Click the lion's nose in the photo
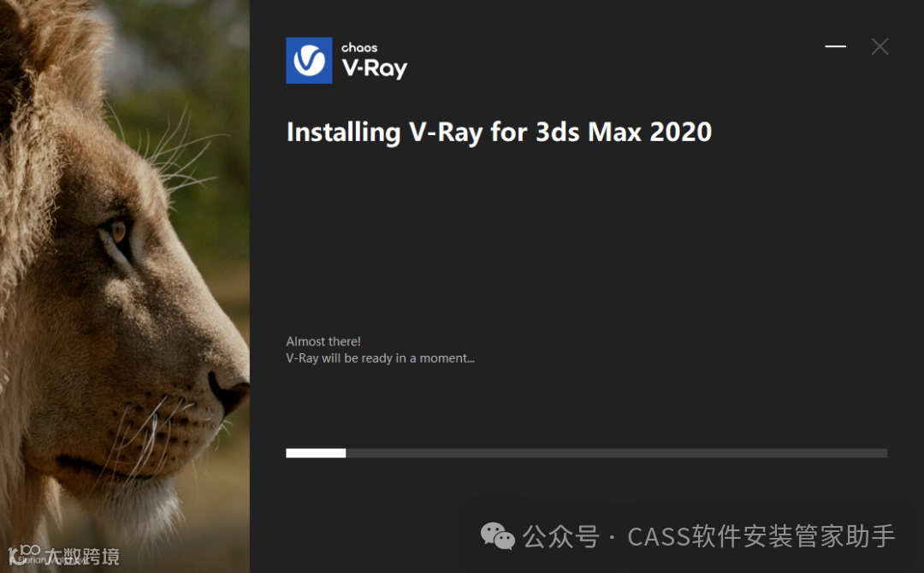This screenshot has height=573, width=924. click(x=230, y=390)
